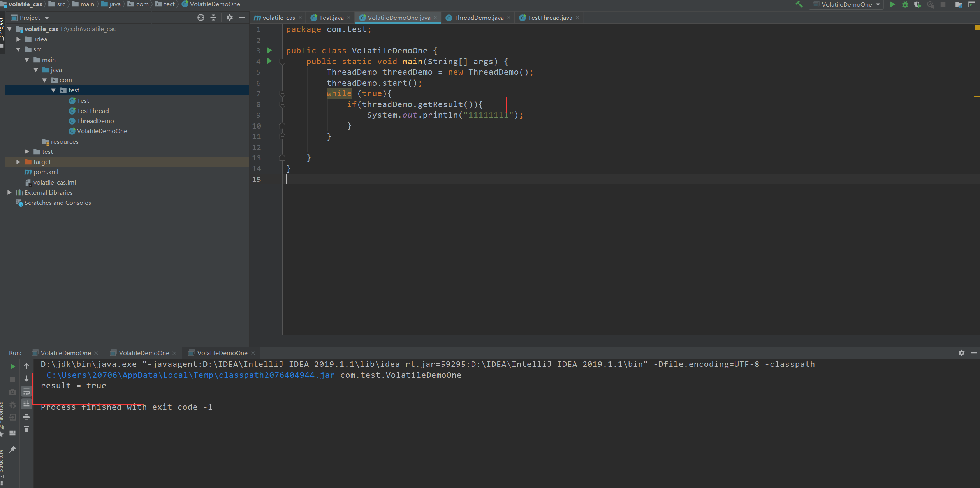Close the third VolatileDemoOne run tab
This screenshot has width=980, height=488.
pos(253,353)
